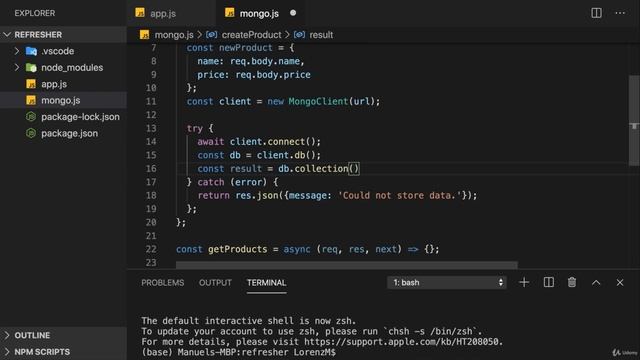This screenshot has width=640, height=360.
Task: Click the split editor icon
Action: tap(596, 13)
